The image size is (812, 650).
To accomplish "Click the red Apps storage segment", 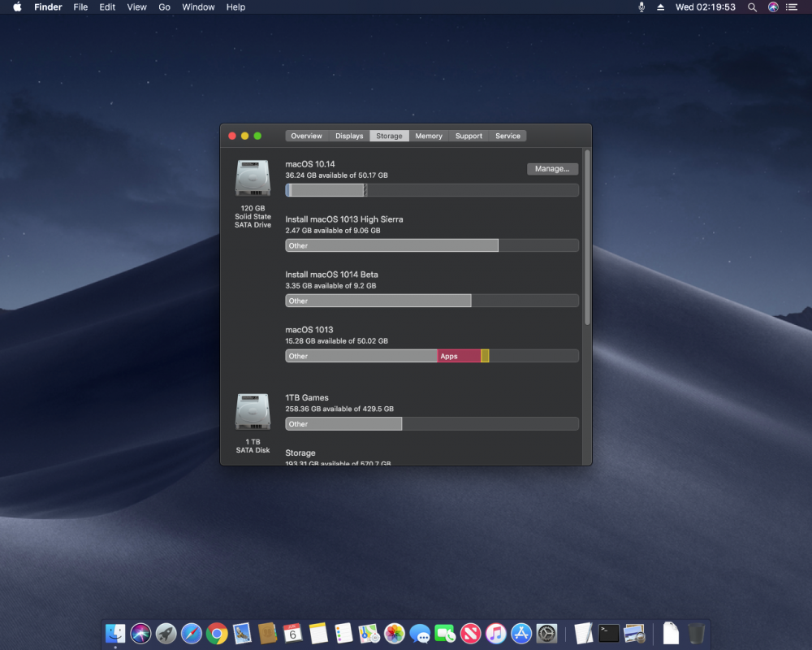I will tap(459, 356).
